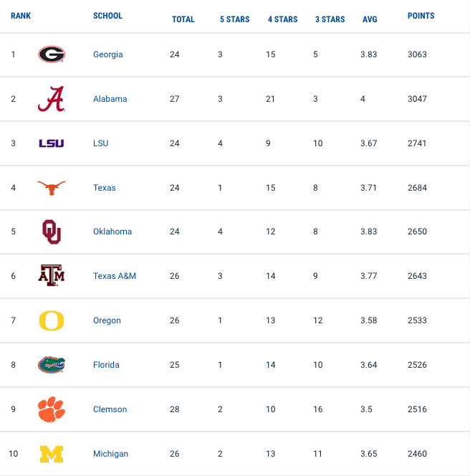The height and width of the screenshot is (476, 470).
Task: Click the Texas A&M ATM logo
Action: [52, 275]
